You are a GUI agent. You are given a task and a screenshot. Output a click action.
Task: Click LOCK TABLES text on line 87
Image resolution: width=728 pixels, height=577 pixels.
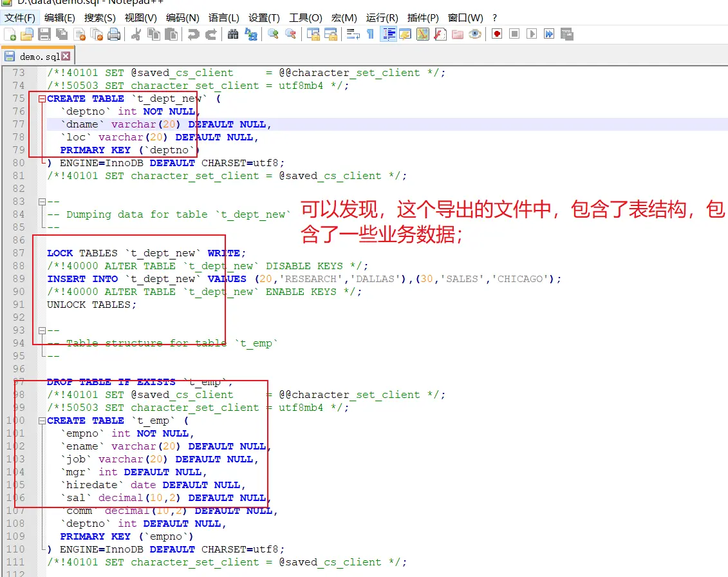pyautogui.click(x=82, y=253)
